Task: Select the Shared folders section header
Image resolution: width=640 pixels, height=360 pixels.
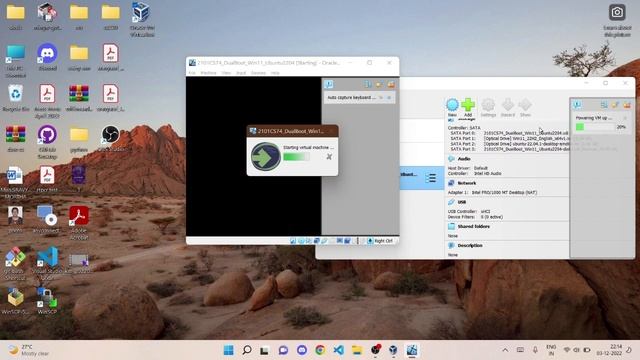Action: click(473, 227)
